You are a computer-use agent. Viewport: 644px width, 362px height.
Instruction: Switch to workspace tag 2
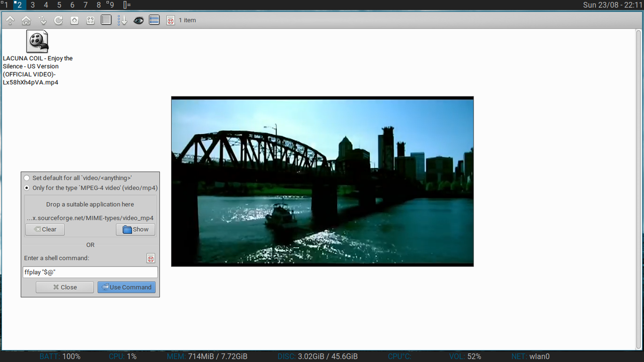point(19,5)
